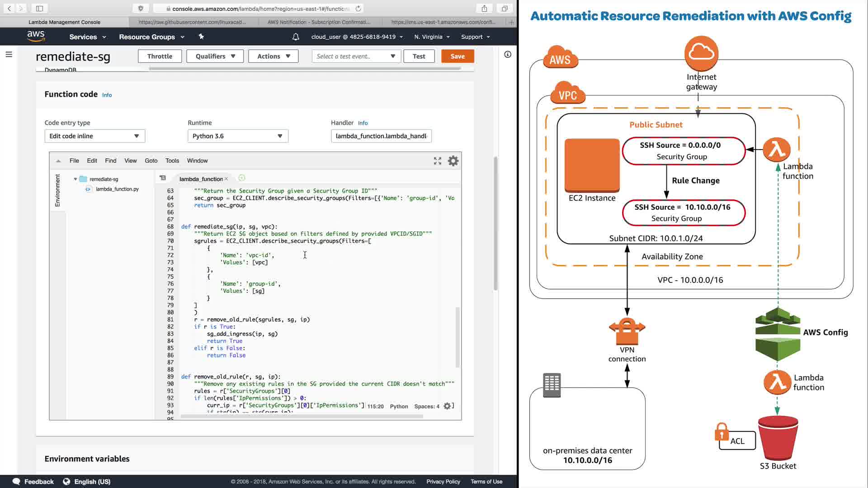
Task: Click the AWS logo home icon
Action: (x=36, y=36)
